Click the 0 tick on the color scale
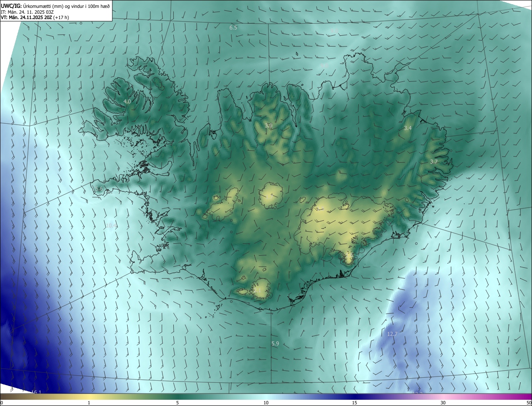Image resolution: width=532 pixels, height=406 pixels. [2, 403]
